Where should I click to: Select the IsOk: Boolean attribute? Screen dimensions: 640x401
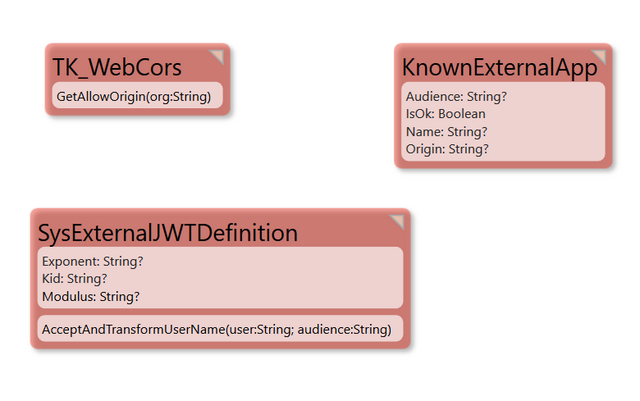[x=445, y=114]
